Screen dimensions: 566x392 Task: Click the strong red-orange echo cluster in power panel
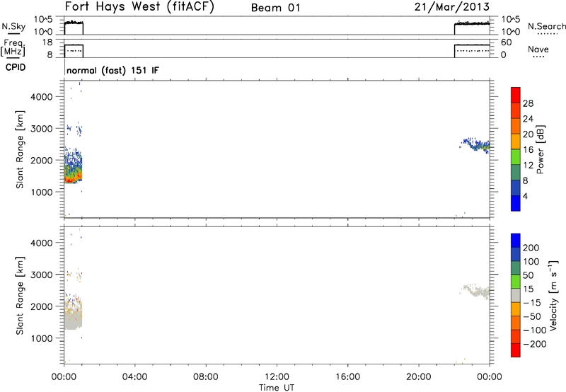click(x=74, y=177)
